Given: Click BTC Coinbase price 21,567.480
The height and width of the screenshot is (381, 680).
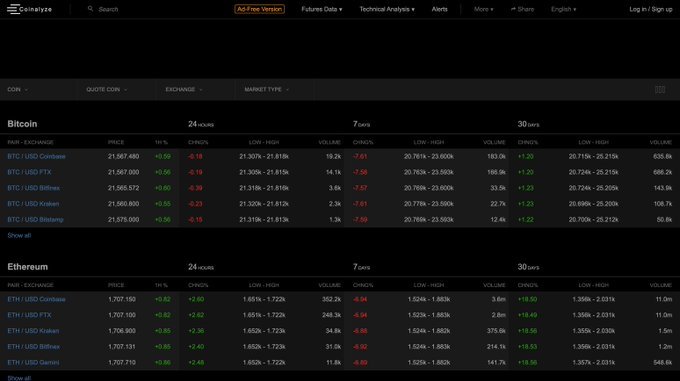Looking at the screenshot, I should pyautogui.click(x=124, y=156).
